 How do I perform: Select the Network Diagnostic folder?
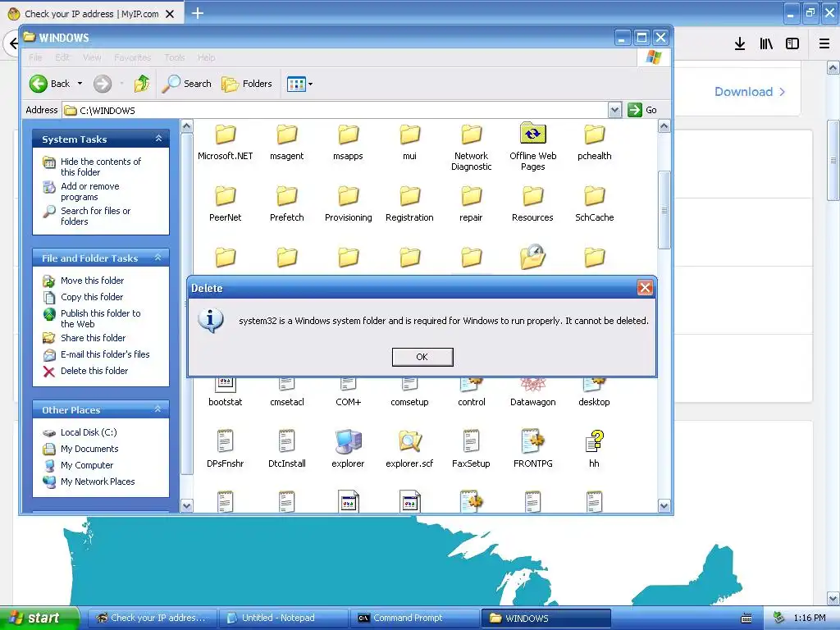pyautogui.click(x=472, y=148)
